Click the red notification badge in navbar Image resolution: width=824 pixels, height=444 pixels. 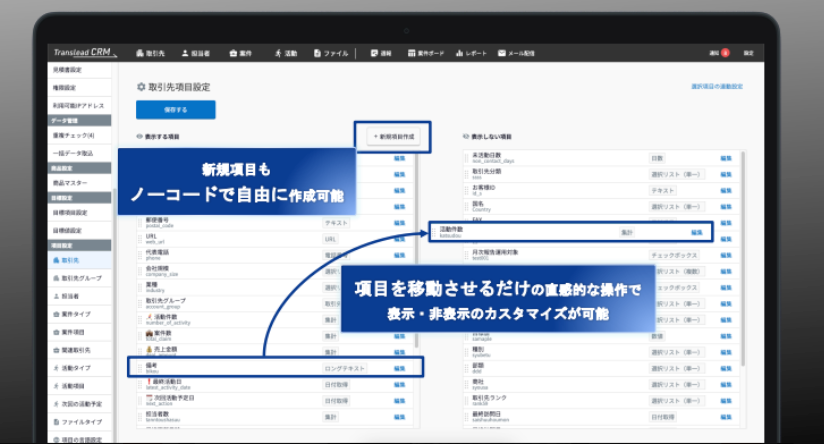point(725,53)
